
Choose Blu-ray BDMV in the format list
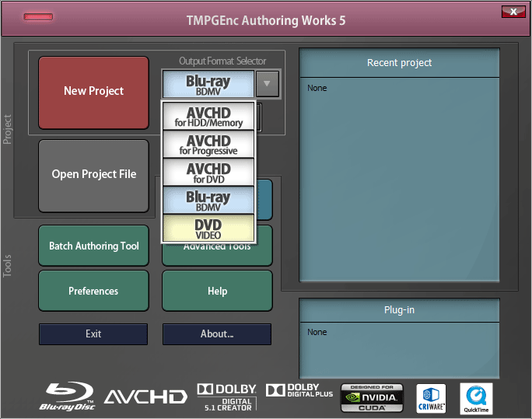click(208, 200)
